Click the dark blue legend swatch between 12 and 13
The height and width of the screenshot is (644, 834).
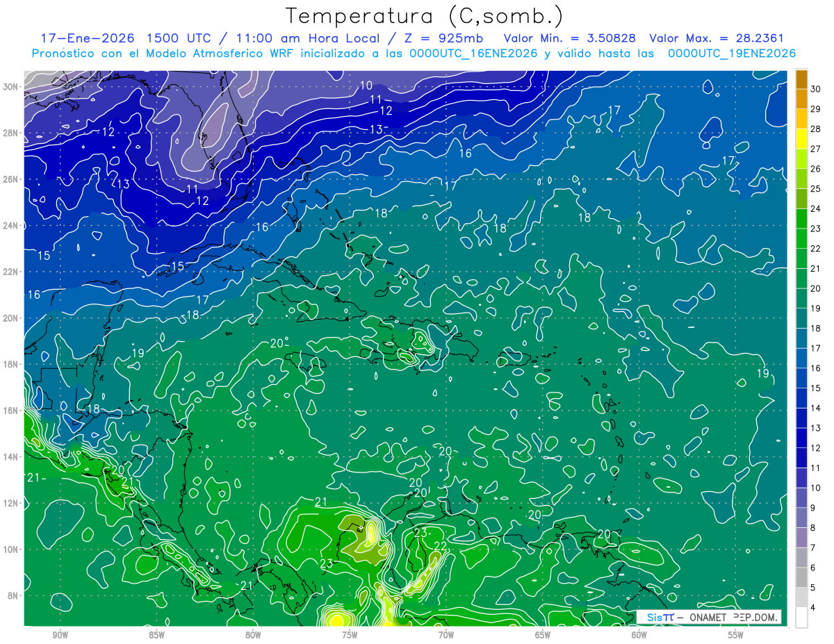pyautogui.click(x=802, y=438)
